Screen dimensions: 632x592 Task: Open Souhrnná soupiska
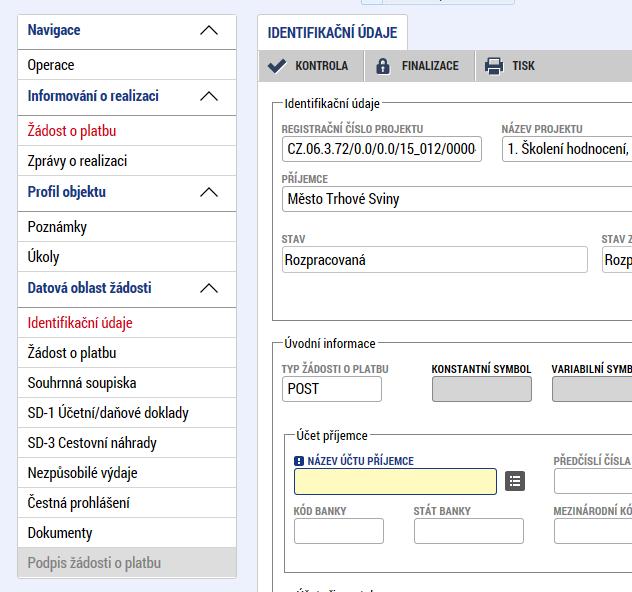[x=127, y=382]
